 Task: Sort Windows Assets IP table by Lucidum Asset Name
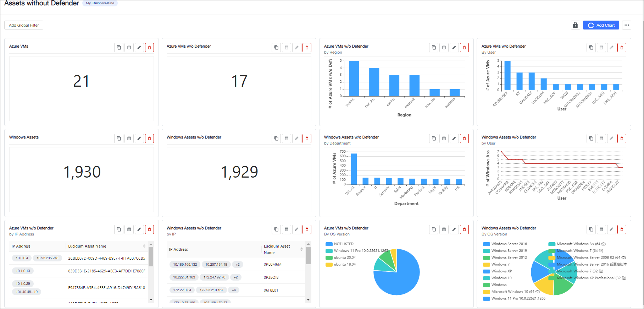tap(301, 249)
